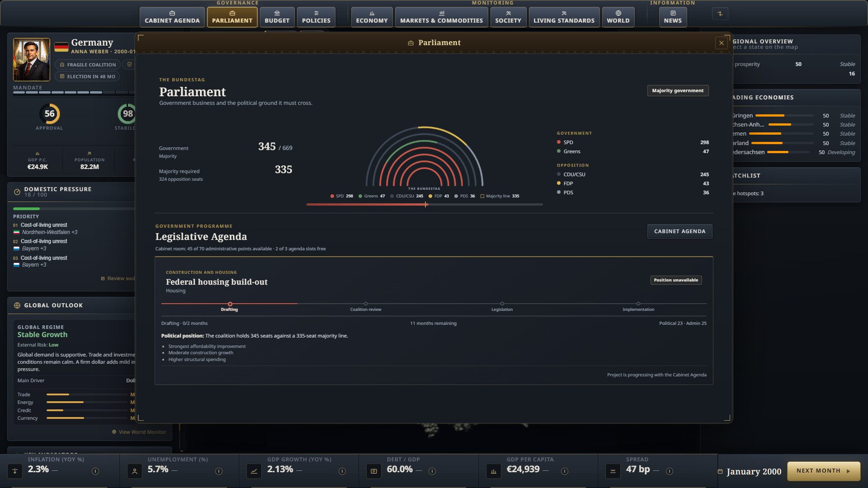The height and width of the screenshot is (488, 868).
Task: Click the Debt / GDP icon
Action: [x=374, y=471]
